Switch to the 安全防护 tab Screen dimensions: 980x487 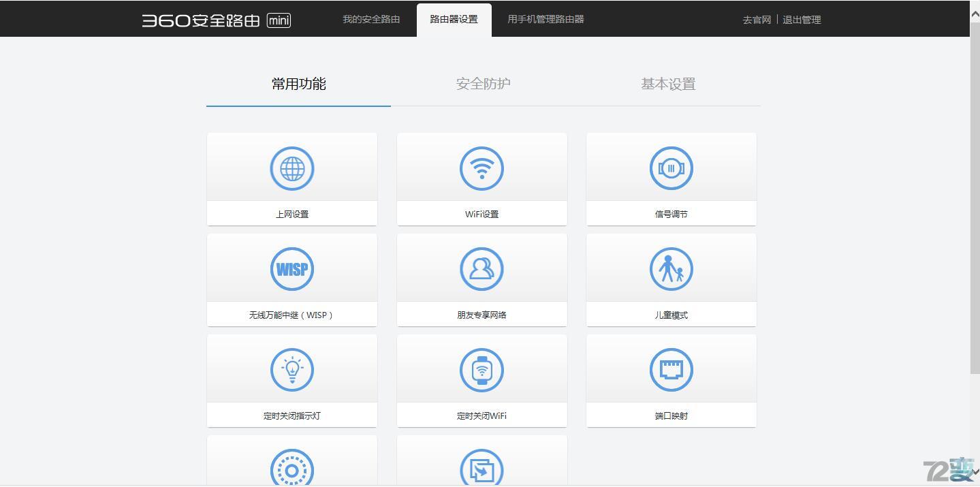click(482, 83)
